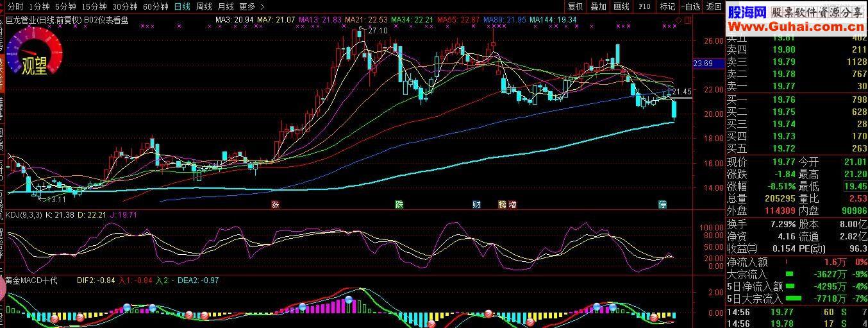Image resolution: width=868 pixels, height=328 pixels.
Task: Select the 1分钟 period tab
Action: point(39,6)
